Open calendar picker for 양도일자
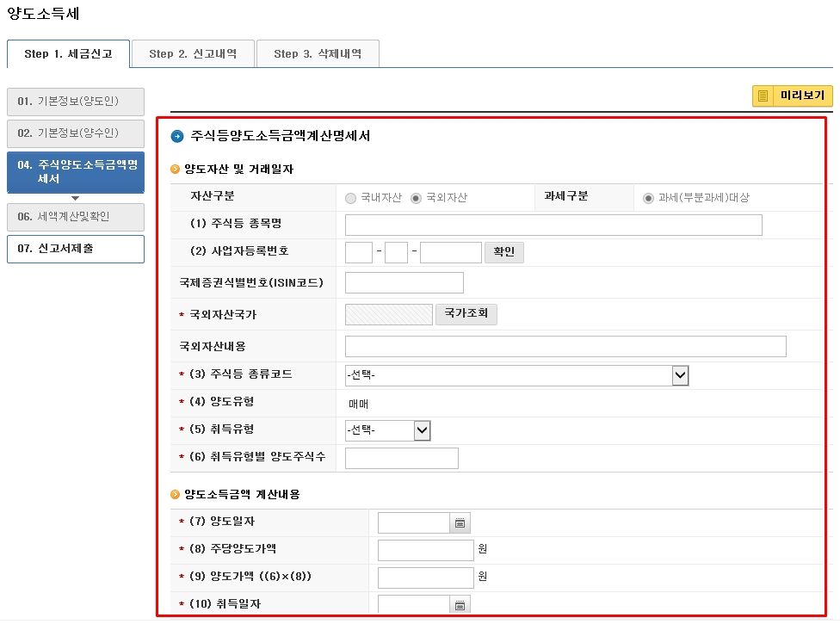The image size is (840, 624). coord(460,523)
